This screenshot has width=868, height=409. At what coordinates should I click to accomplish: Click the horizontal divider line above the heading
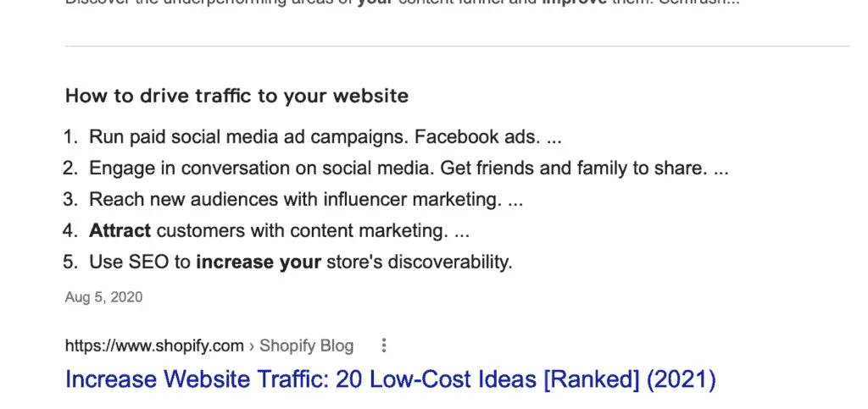point(457,46)
